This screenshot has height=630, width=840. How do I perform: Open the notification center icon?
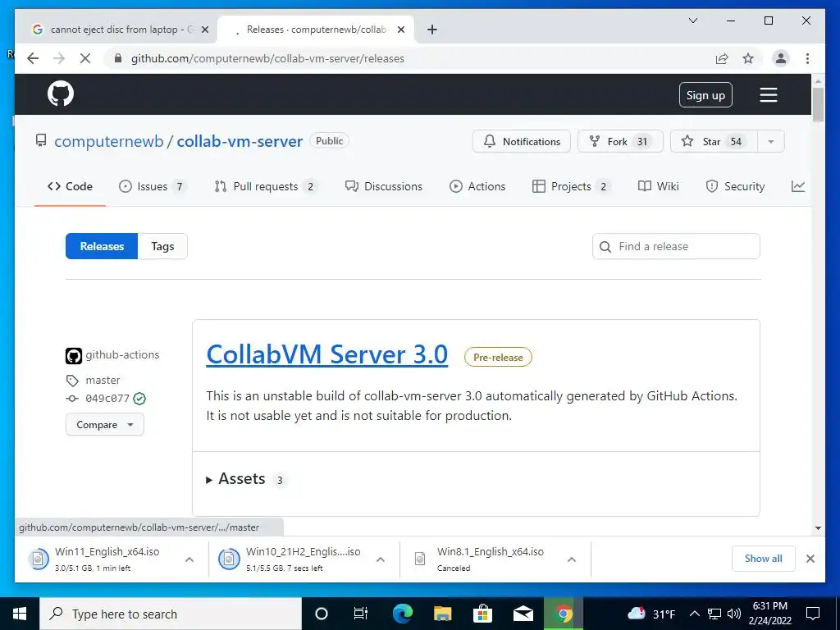coord(813,614)
